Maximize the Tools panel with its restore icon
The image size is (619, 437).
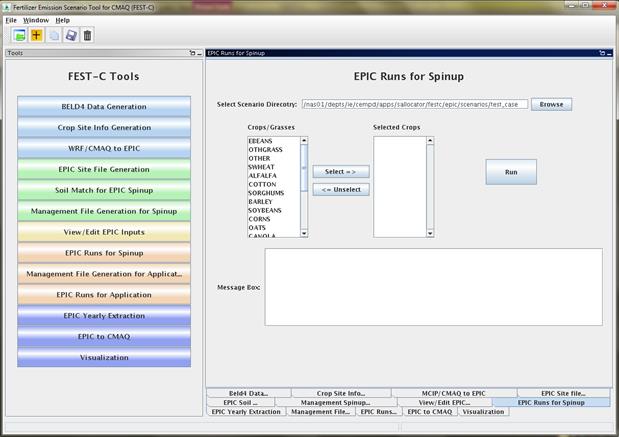click(x=192, y=53)
